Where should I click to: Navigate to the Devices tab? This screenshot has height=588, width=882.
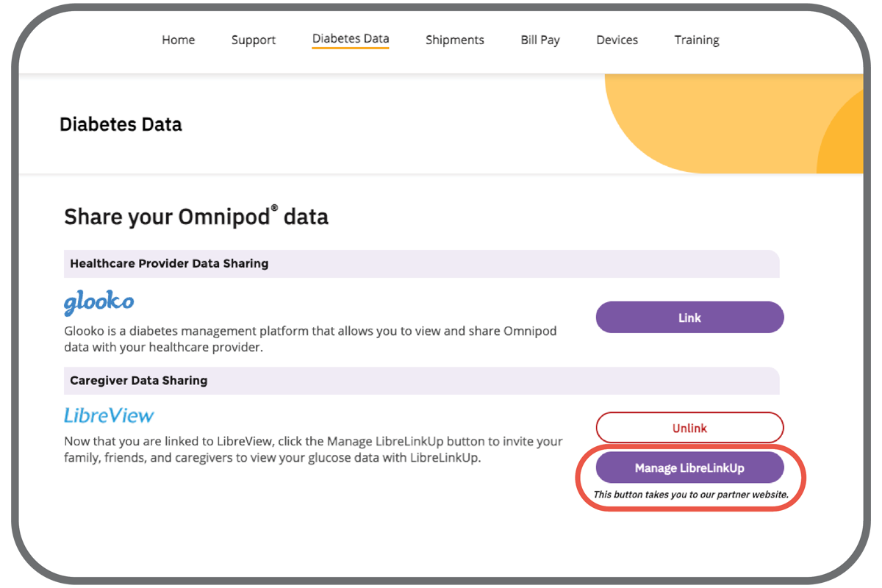click(617, 40)
